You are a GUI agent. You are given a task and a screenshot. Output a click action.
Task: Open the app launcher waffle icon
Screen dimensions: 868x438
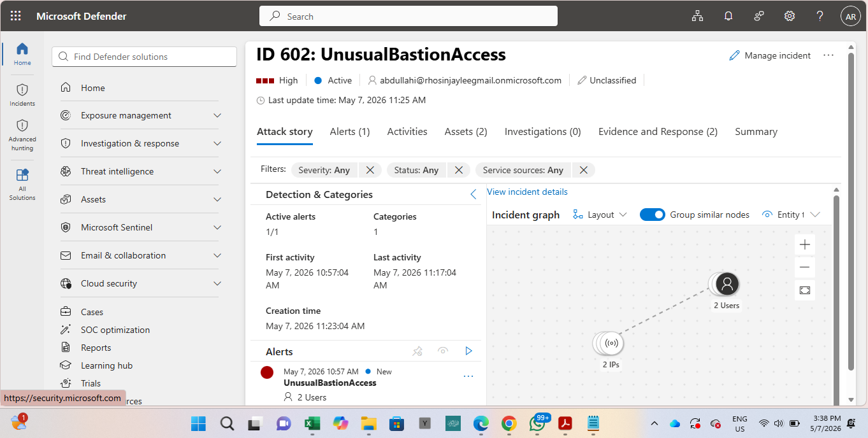16,16
